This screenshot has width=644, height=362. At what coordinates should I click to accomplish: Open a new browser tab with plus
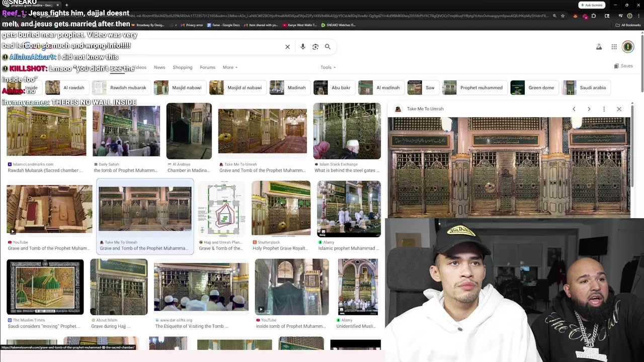click(66, 5)
